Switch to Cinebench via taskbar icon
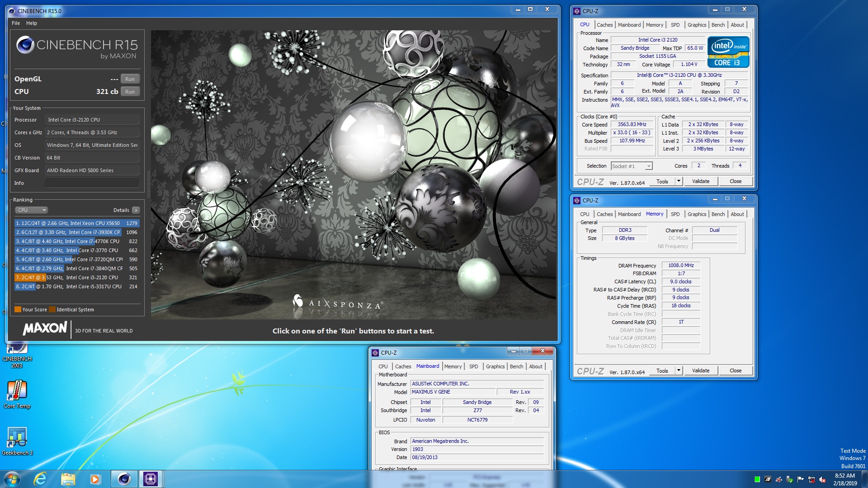This screenshot has height=488, width=868. tap(124, 479)
